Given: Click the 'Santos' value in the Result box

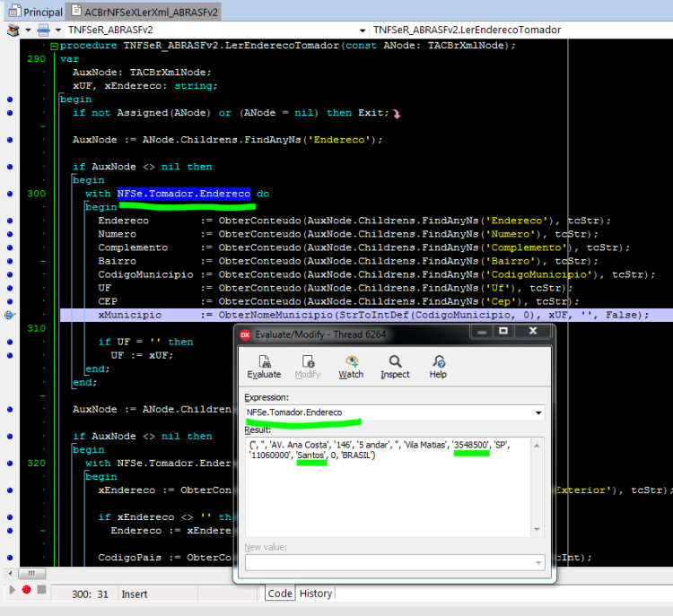Looking at the screenshot, I should [x=311, y=455].
